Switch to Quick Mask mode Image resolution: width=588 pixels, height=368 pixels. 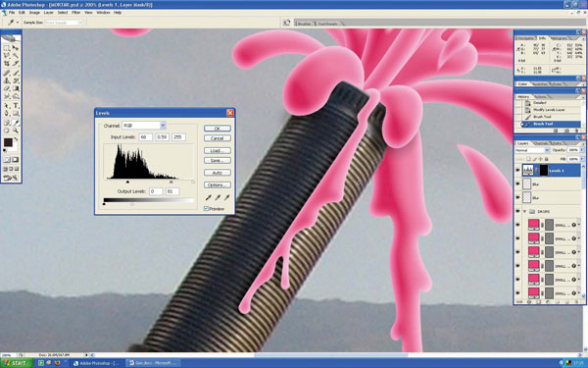(16, 160)
